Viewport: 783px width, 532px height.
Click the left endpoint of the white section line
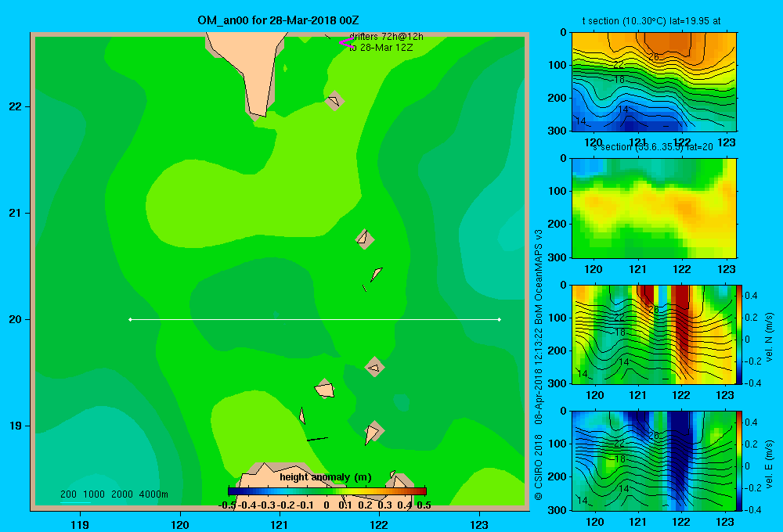click(x=130, y=319)
